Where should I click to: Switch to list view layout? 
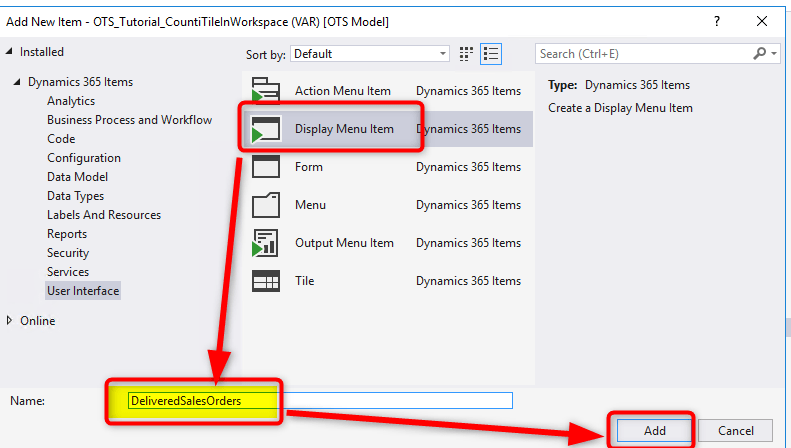(x=491, y=54)
